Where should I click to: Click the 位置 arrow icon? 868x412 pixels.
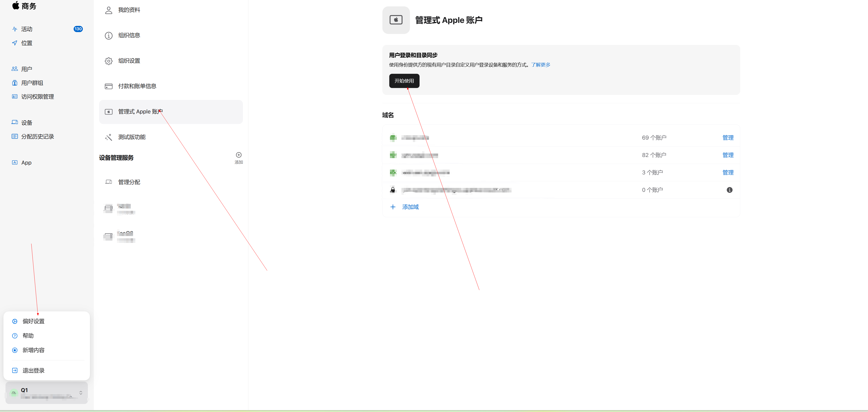pyautogui.click(x=14, y=43)
